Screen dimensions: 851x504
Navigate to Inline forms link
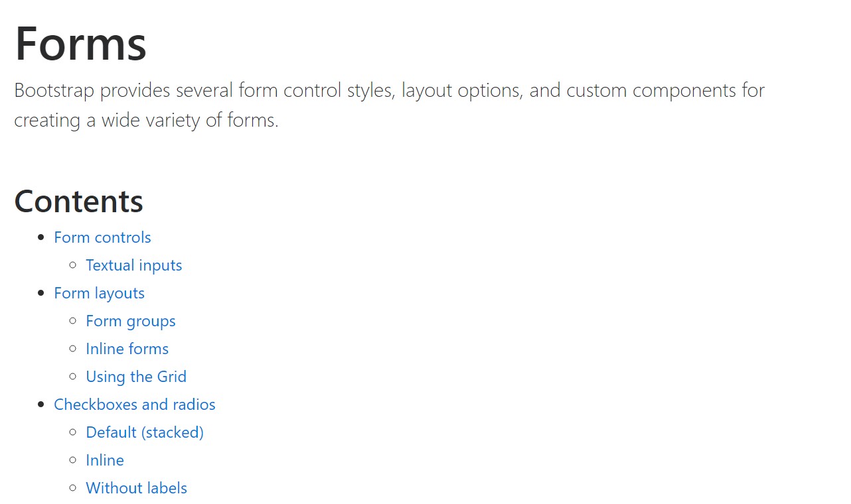pyautogui.click(x=127, y=349)
